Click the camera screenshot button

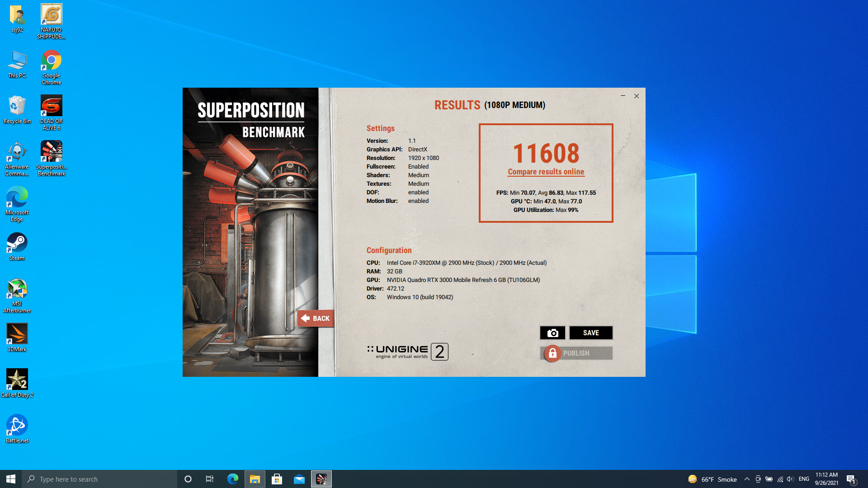coord(552,333)
